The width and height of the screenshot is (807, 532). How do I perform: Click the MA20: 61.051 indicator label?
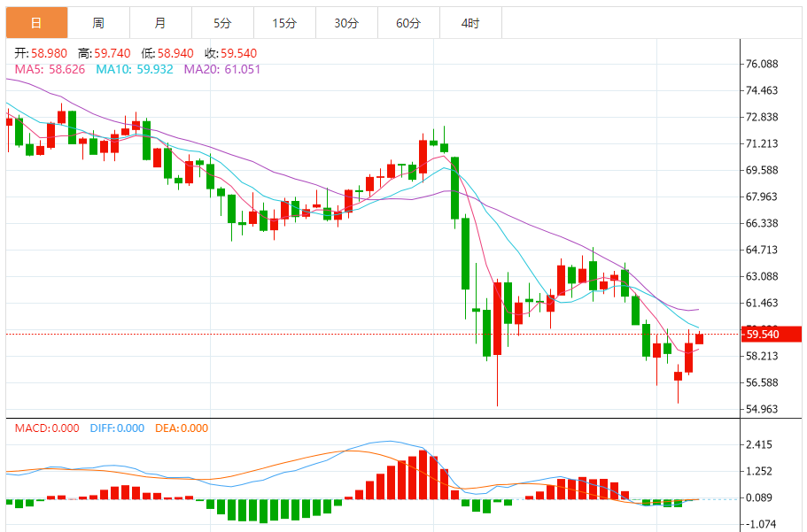(x=222, y=69)
